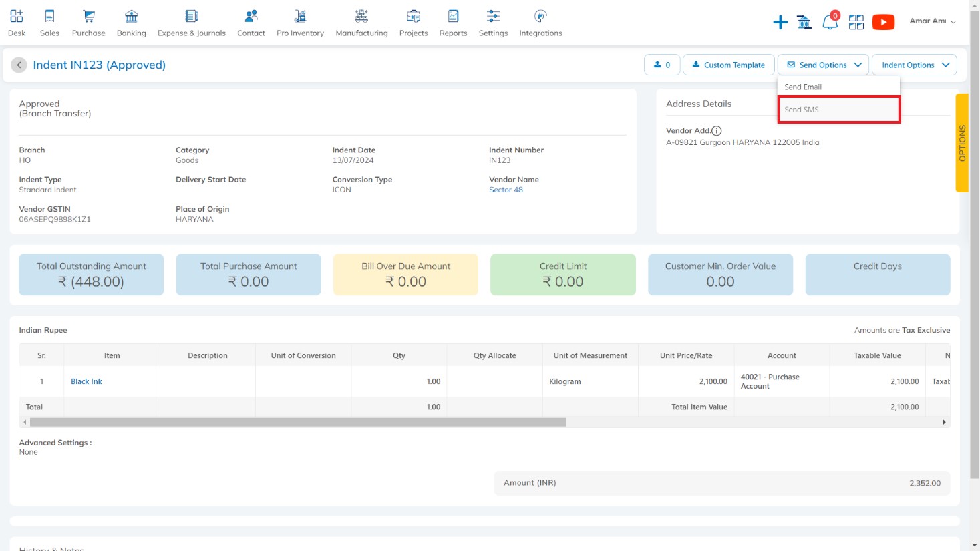
Task: Click the vendor GSTIN 06ASEPQ9898K1Z1
Action: tap(55, 219)
